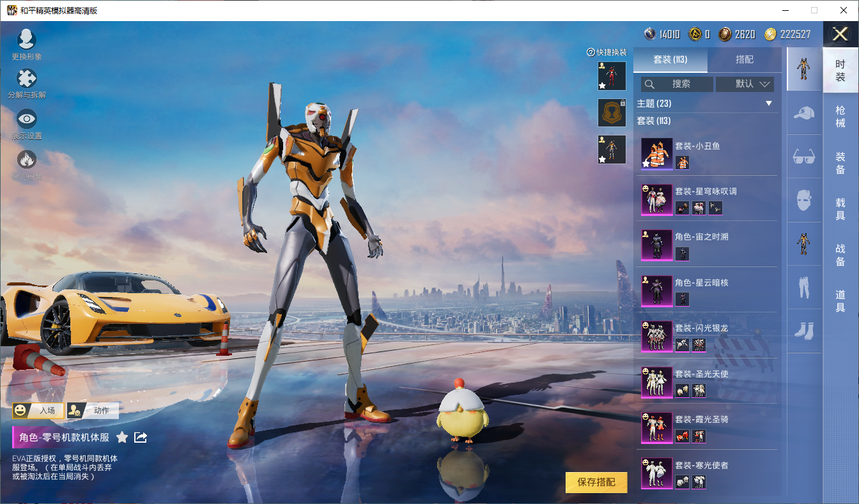
Task: Click the 套装 (113) section header
Action: point(654,121)
